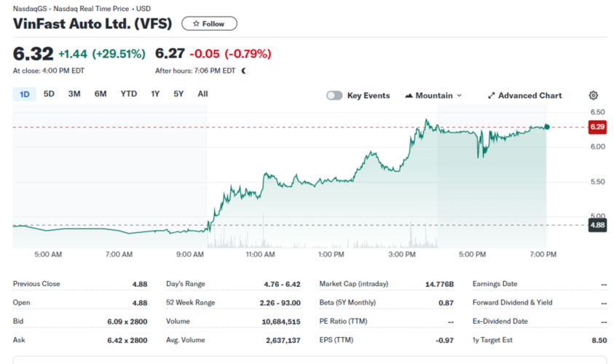Click the Advanced Chart expand arrows icon
The width and height of the screenshot is (614, 364).
pyautogui.click(x=491, y=95)
